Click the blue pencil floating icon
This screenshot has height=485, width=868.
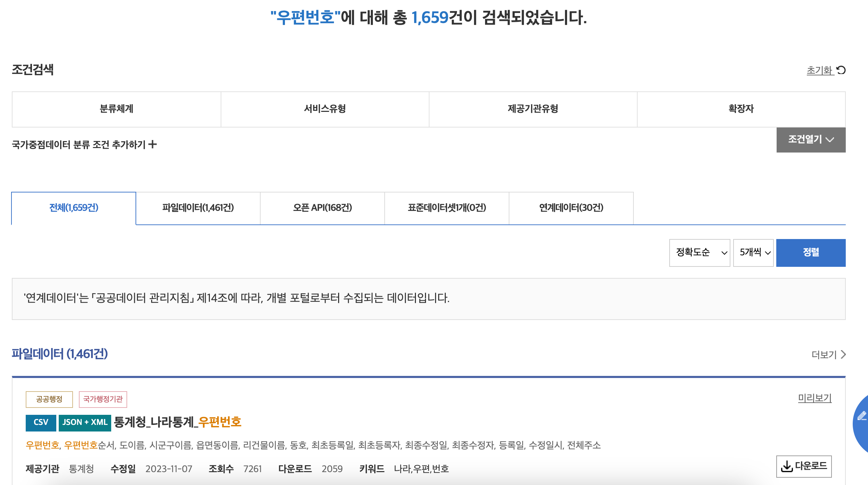coord(862,416)
